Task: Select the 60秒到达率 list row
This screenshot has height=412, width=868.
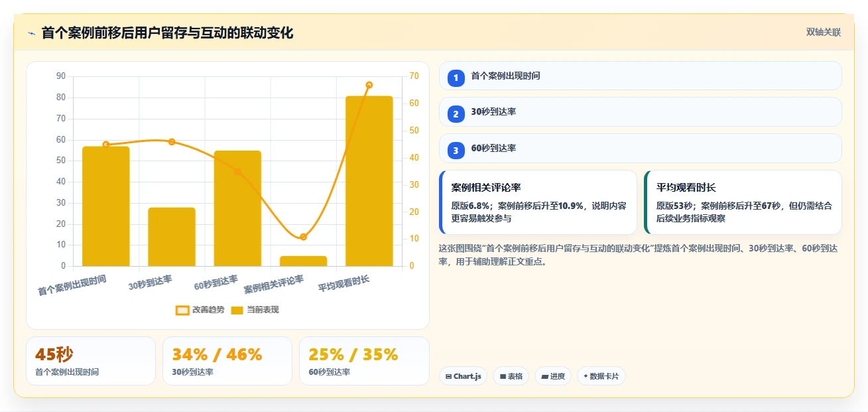Action: click(x=641, y=149)
